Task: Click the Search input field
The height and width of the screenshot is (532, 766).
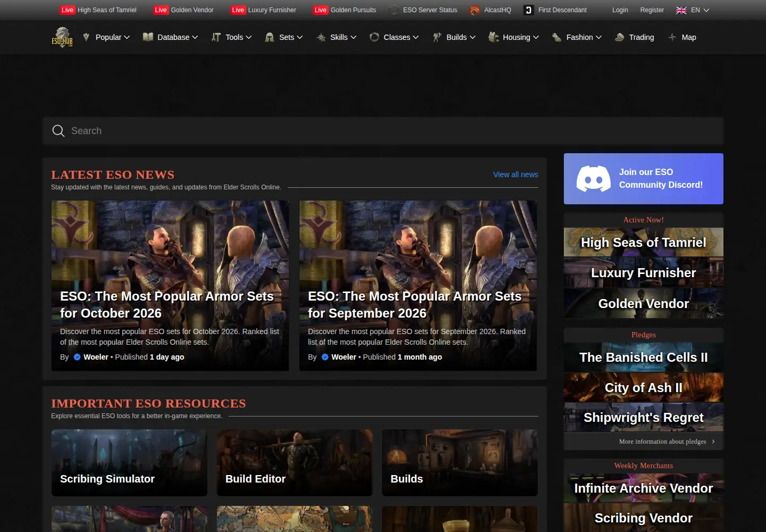Action: pos(383,131)
